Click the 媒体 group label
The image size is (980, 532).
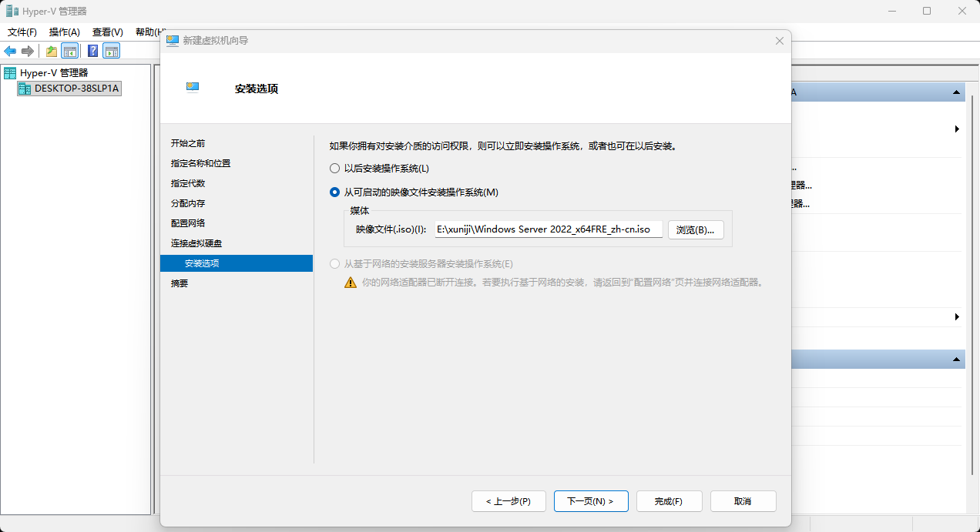[359, 210]
